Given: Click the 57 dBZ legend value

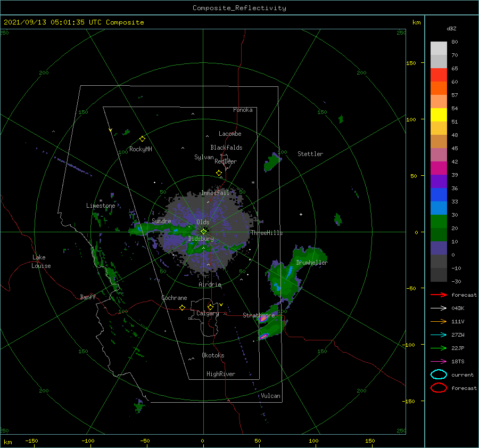Looking at the screenshot, I should [455, 95].
